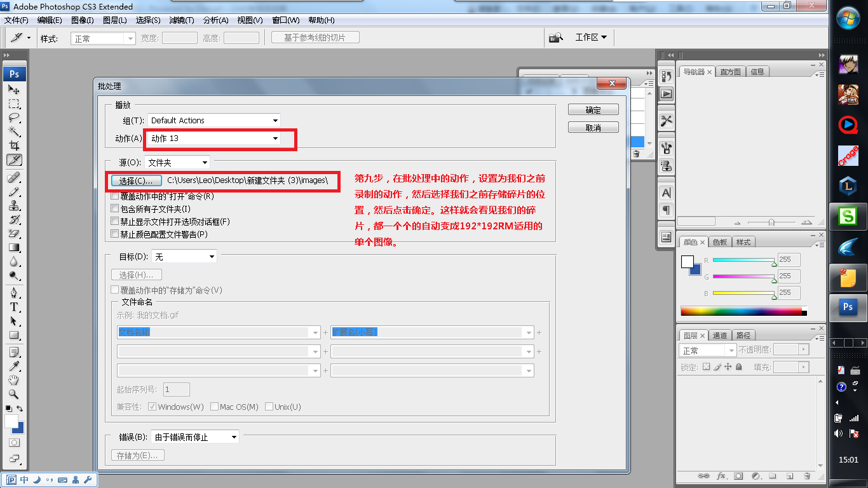Click the 取消 button
The width and height of the screenshot is (868, 488).
pyautogui.click(x=593, y=128)
